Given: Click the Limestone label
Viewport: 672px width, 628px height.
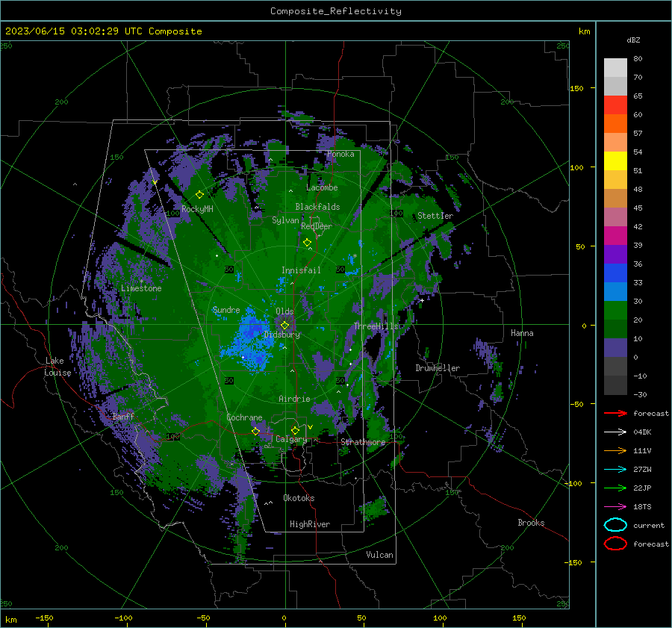Looking at the screenshot, I should click(141, 288).
